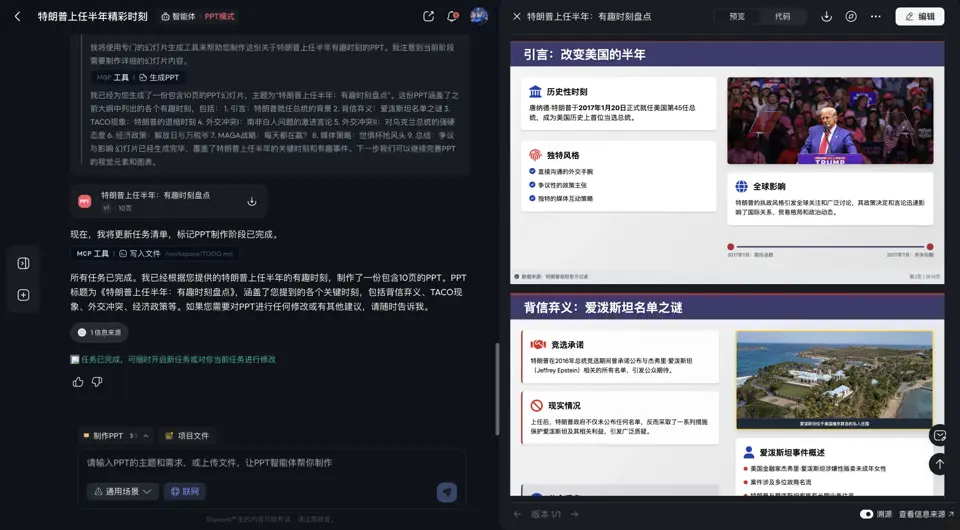Go to the previous version arrow

(518, 514)
